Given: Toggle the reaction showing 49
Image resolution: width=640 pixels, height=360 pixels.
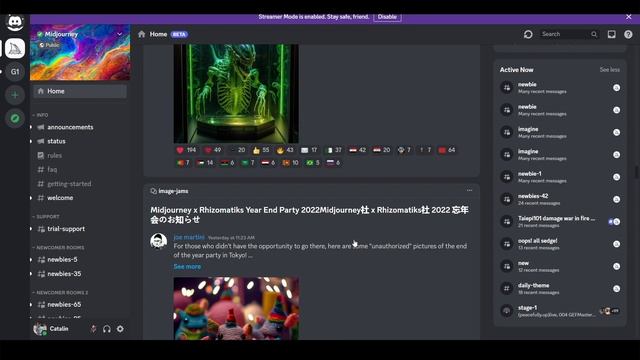Looking at the screenshot, I should click(213, 150).
